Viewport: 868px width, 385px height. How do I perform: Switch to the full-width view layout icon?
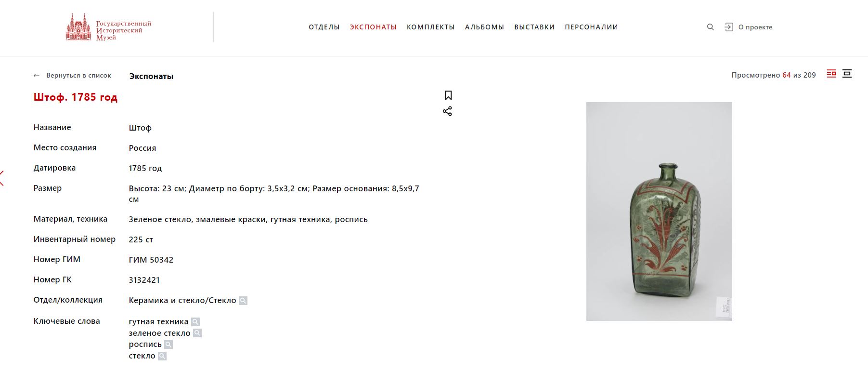tap(847, 74)
